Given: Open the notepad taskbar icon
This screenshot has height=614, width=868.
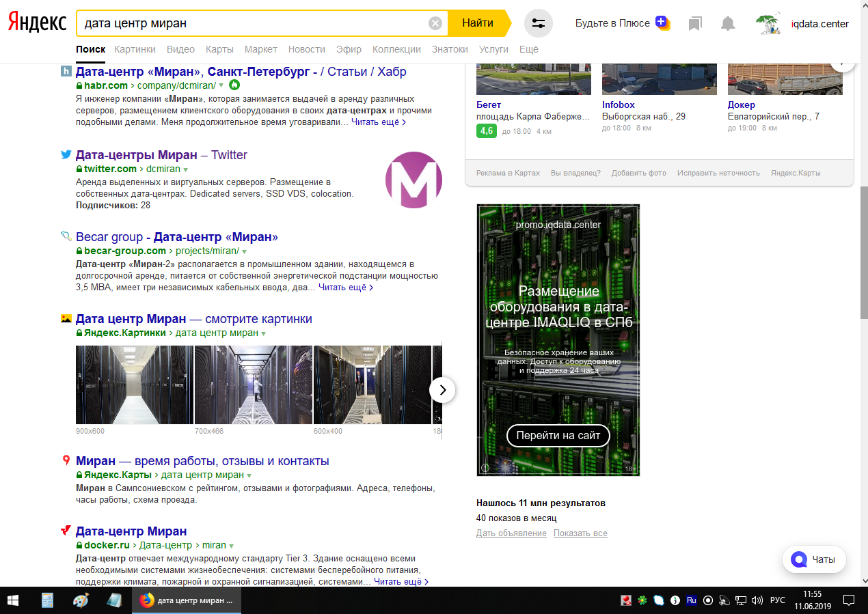Looking at the screenshot, I should pyautogui.click(x=114, y=600).
